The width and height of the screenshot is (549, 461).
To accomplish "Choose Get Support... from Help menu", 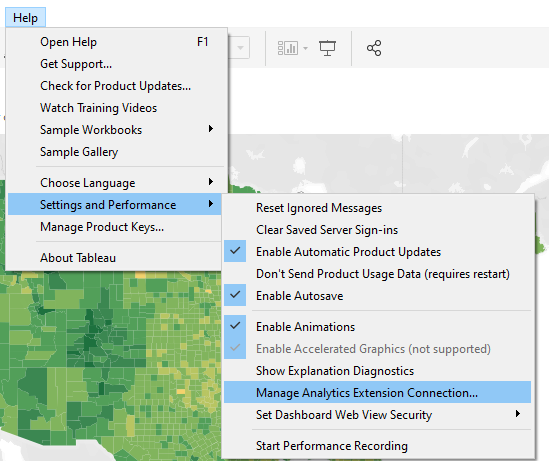I will (x=114, y=64).
